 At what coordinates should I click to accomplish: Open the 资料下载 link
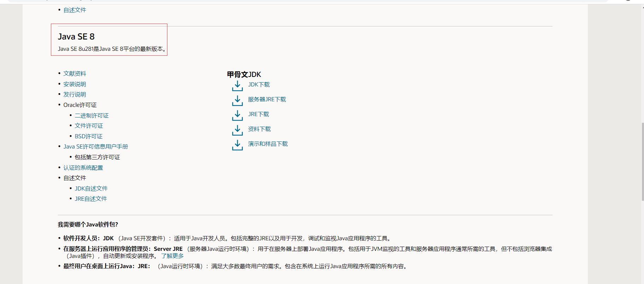coord(259,129)
